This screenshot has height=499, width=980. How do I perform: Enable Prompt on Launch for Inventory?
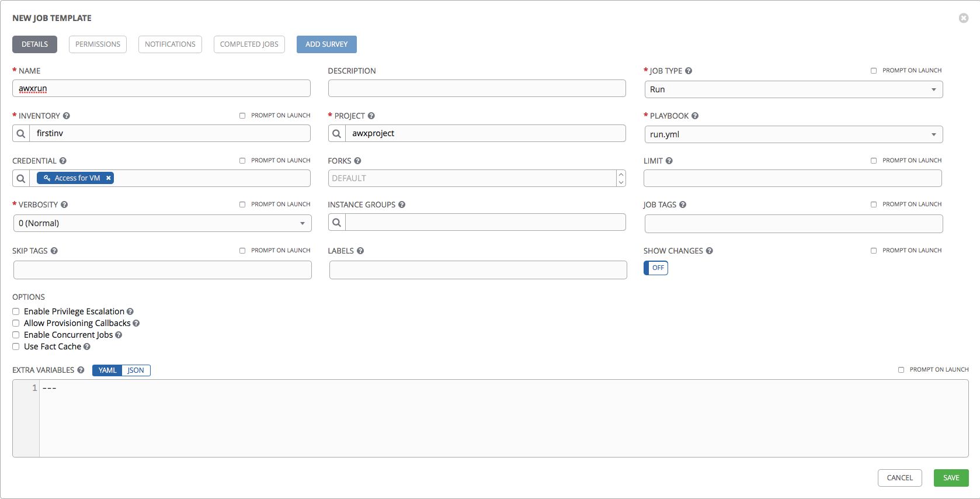pos(242,116)
